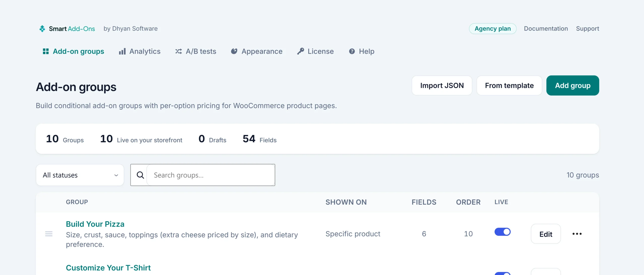This screenshot has height=275, width=644.
Task: Switch to the Analytics tab
Action: click(140, 51)
